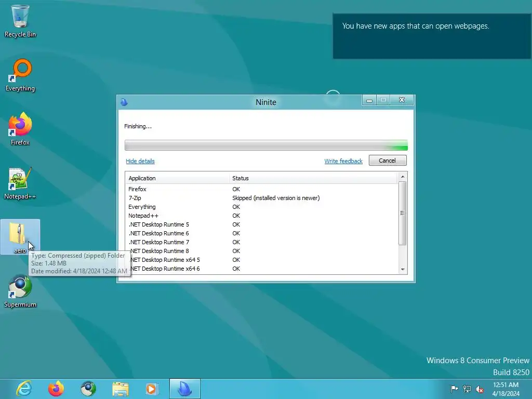This screenshot has height=399, width=532.
Task: Select the Everything row in the list
Action: coord(261,207)
